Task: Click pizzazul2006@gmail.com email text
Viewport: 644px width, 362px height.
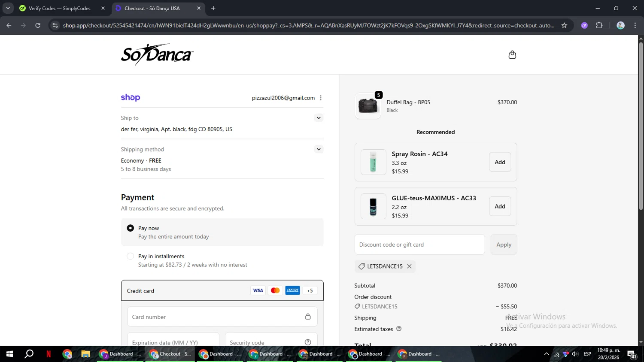Action: (x=283, y=98)
